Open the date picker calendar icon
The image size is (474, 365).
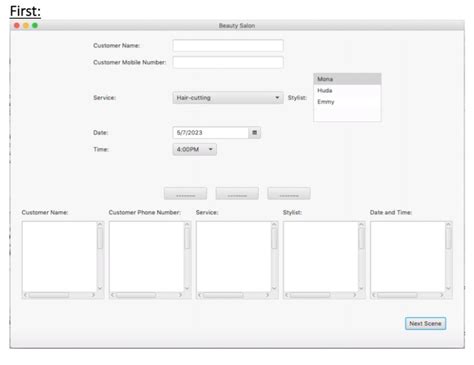[x=255, y=133]
